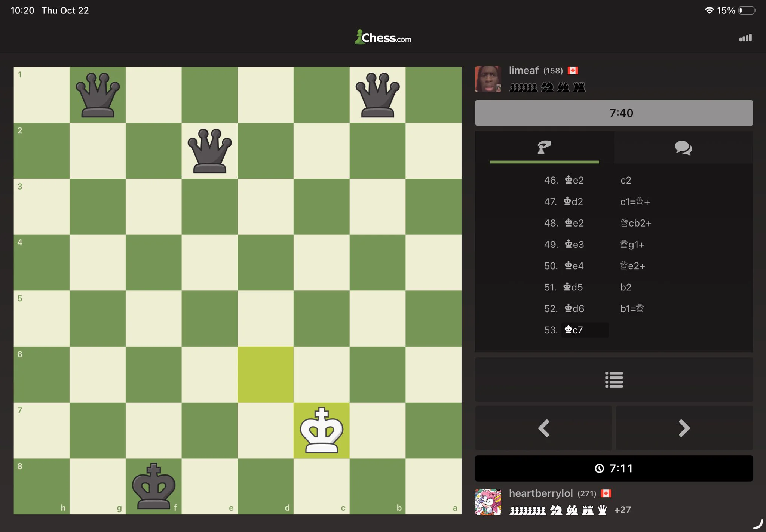The image size is (766, 532).
Task: Select the white king on c7
Action: [x=322, y=430]
